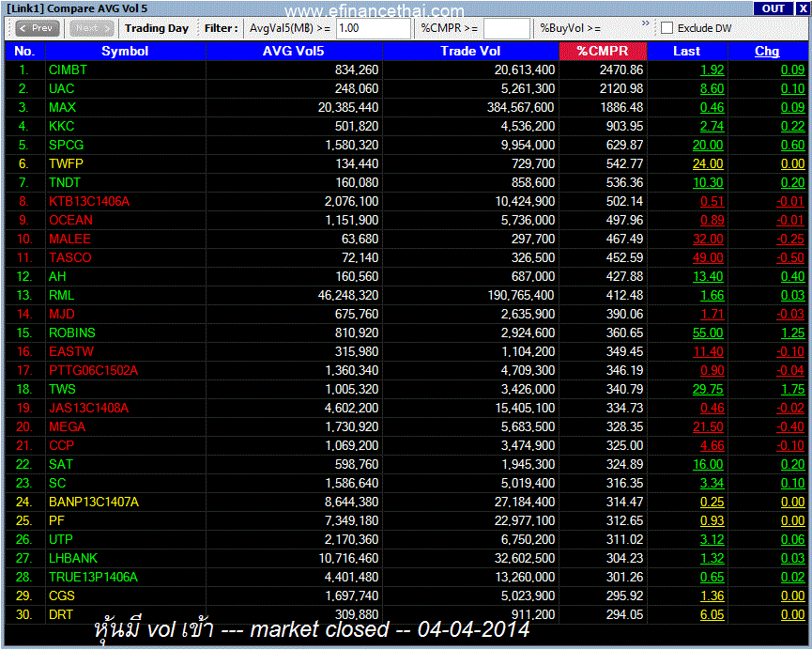Image resolution: width=812 pixels, height=650 pixels.
Task: Click the Chg column header link
Action: pos(767,52)
